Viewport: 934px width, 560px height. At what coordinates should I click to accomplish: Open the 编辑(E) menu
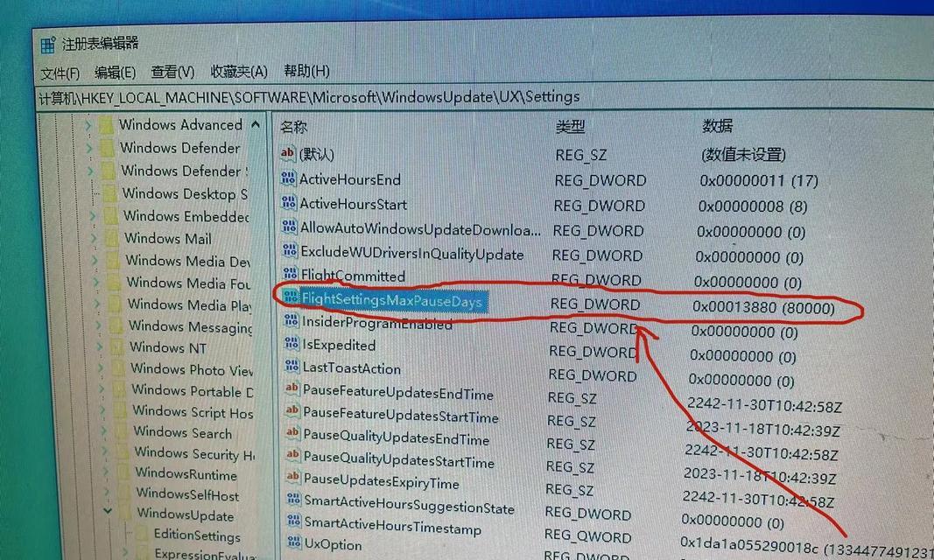(x=115, y=73)
